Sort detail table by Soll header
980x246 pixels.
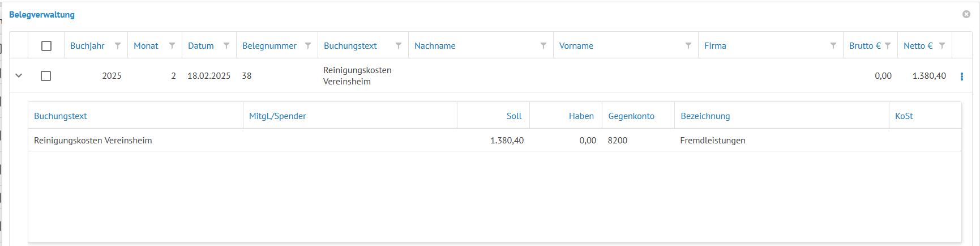tap(513, 116)
